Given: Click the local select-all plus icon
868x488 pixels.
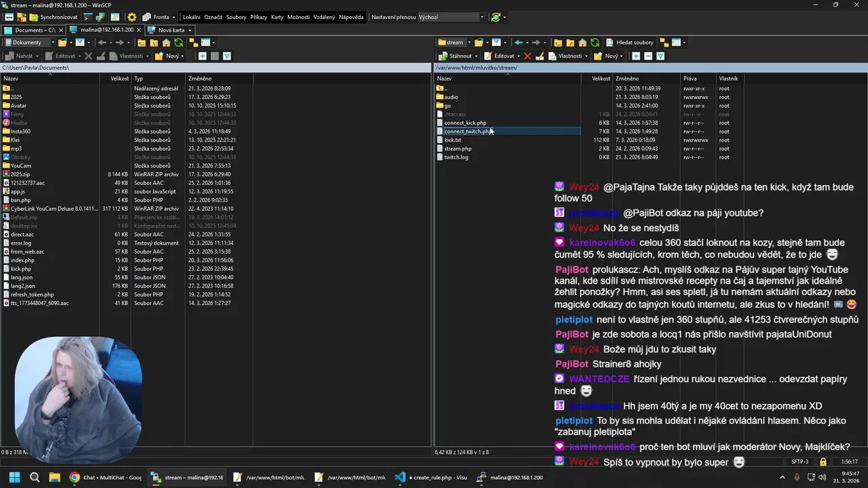Looking at the screenshot, I should [202, 56].
